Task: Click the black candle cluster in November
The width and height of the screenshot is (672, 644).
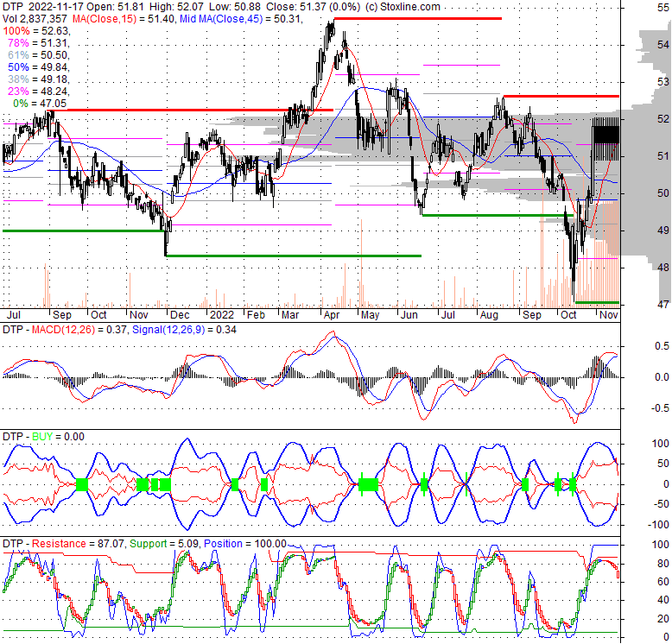Action: click(606, 135)
